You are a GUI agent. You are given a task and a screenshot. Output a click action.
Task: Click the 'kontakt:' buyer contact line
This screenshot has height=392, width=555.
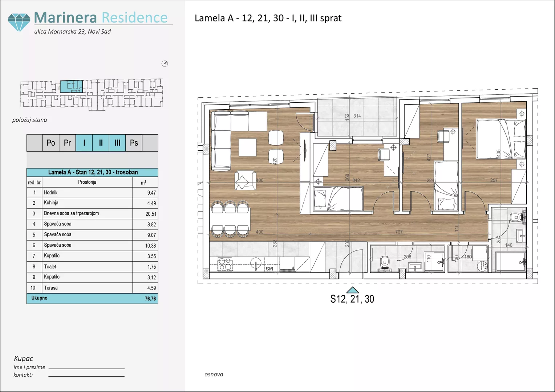[86, 376]
